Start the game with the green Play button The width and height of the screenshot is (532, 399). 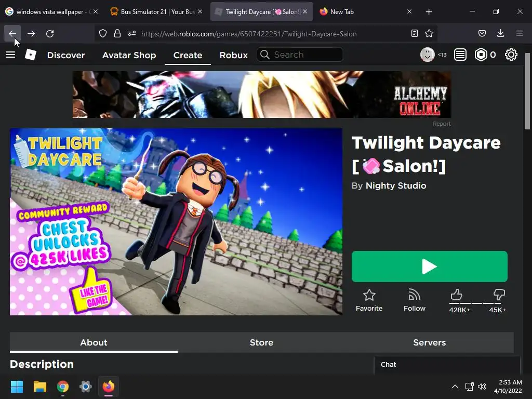[430, 267]
